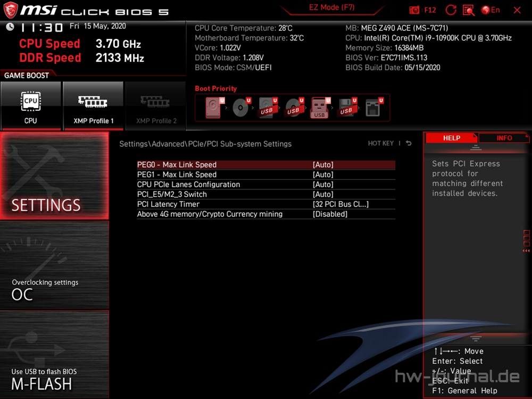
Task: Click the [32 PCI Bus Cl...] value
Action: point(340,204)
